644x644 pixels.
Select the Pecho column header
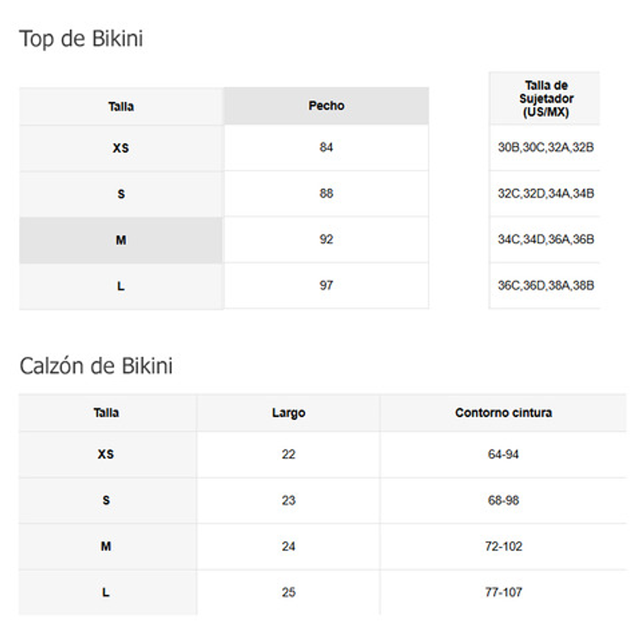pyautogui.click(x=326, y=106)
